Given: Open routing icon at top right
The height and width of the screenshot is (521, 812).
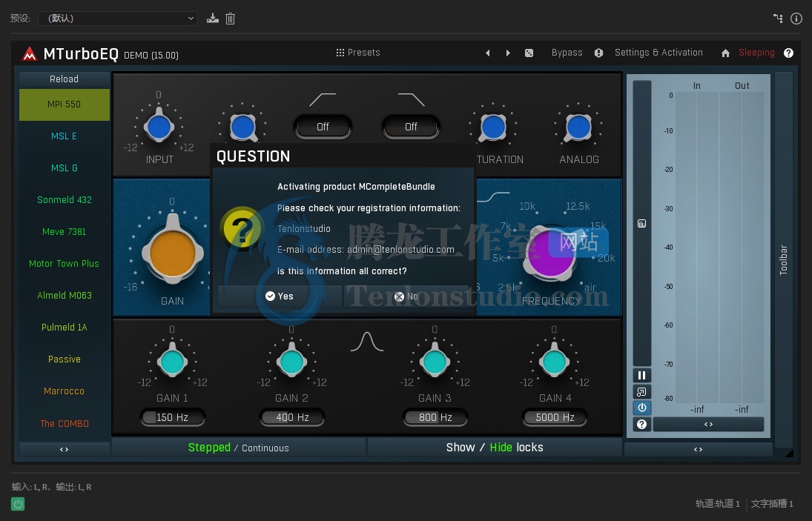Looking at the screenshot, I should click(778, 18).
